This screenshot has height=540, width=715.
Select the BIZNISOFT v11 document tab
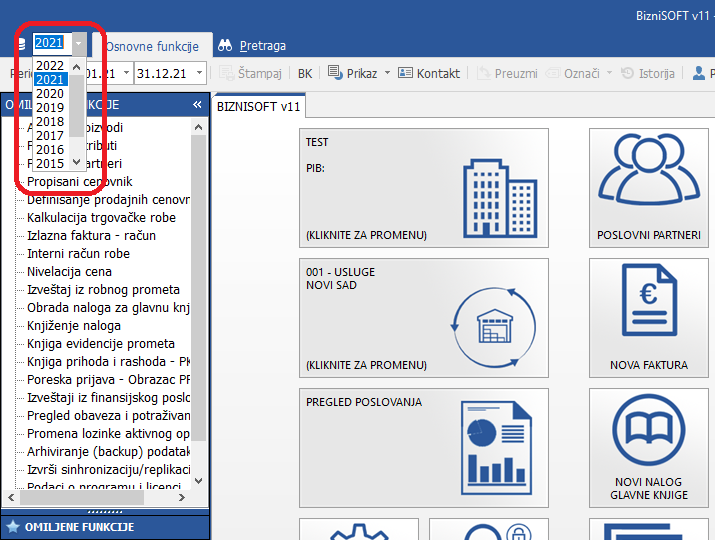259,106
